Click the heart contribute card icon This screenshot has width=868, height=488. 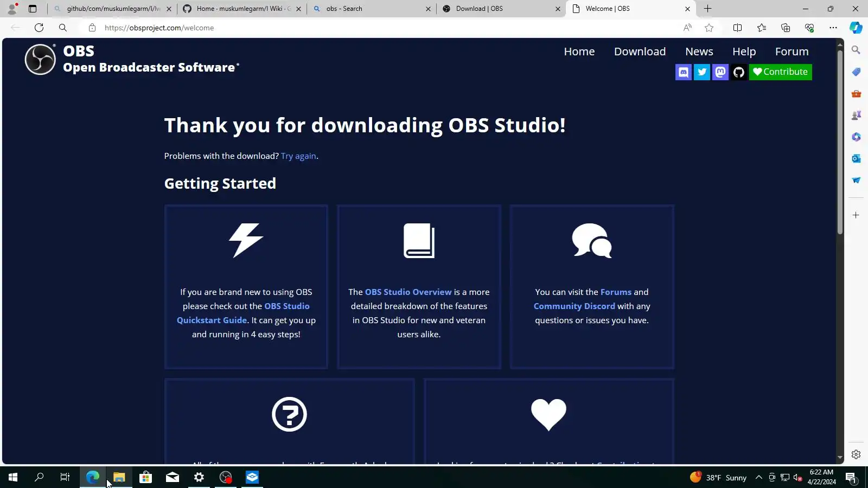click(548, 415)
